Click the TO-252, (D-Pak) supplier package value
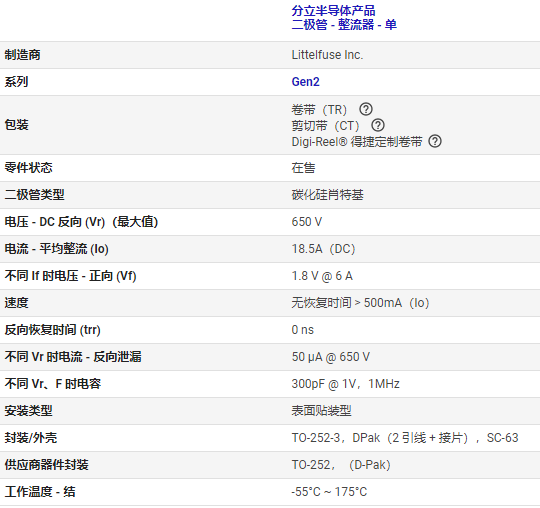540x508 pixels. [341, 465]
